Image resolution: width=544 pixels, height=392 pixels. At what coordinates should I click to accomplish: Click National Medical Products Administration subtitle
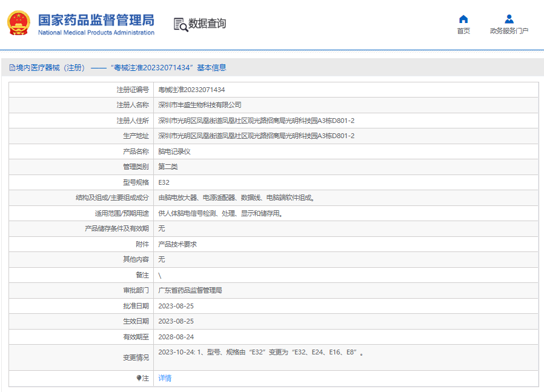click(x=96, y=32)
